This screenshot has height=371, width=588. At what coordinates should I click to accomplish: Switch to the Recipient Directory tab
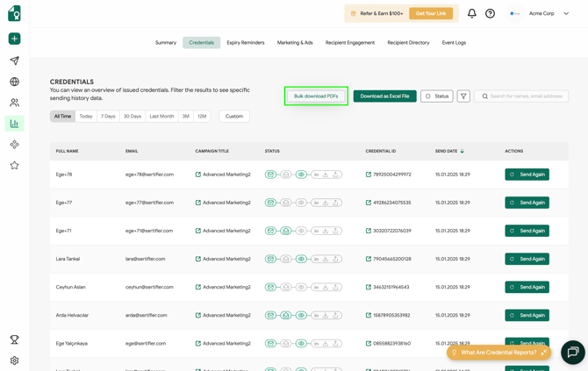point(408,42)
